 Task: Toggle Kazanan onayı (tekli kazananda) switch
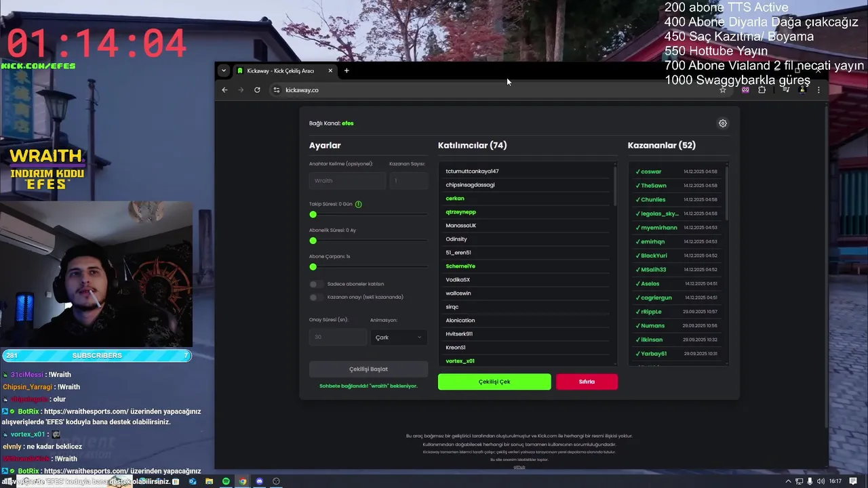coord(316,297)
